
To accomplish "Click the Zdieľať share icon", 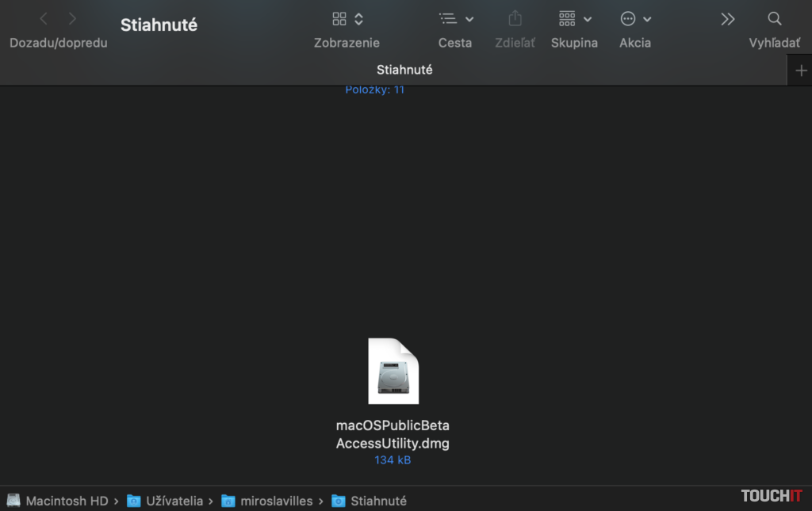I will click(x=515, y=17).
